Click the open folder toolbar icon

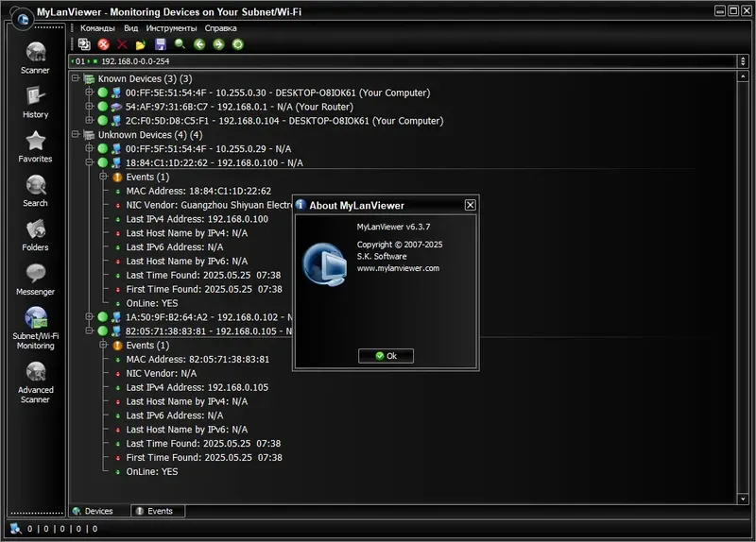click(140, 44)
